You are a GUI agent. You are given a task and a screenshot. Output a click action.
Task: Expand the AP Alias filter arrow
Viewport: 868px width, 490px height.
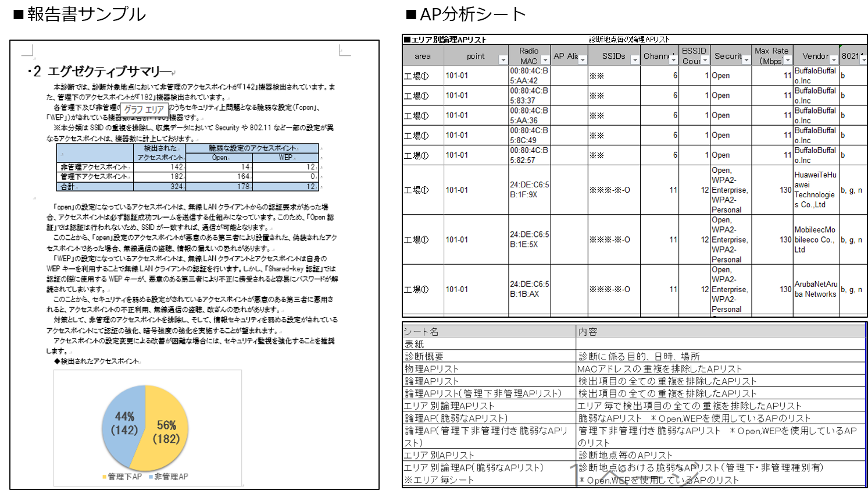click(582, 60)
